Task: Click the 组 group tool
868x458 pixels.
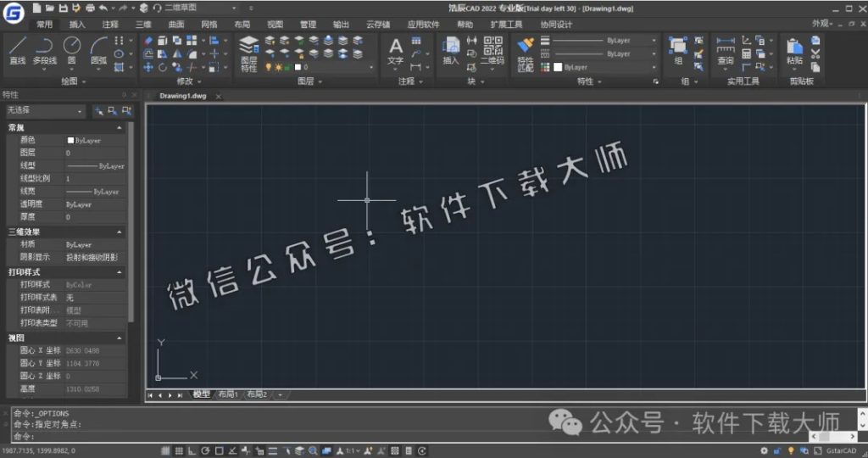Action: [x=678, y=51]
